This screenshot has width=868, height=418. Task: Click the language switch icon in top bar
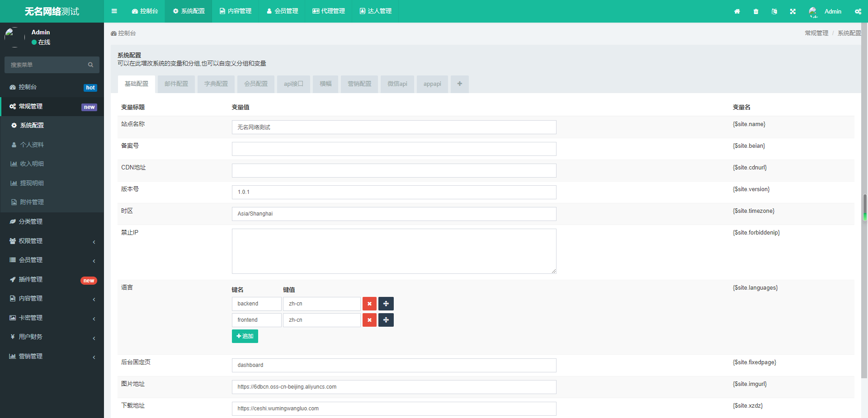774,11
